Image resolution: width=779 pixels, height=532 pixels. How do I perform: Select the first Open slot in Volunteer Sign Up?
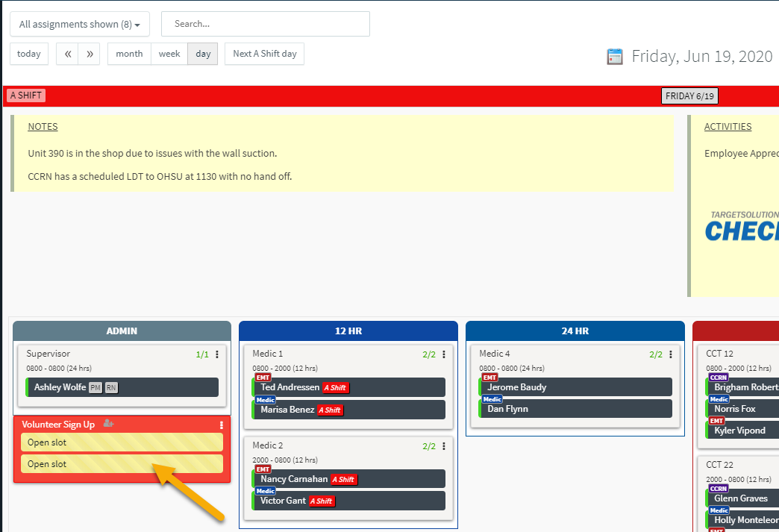[122, 442]
